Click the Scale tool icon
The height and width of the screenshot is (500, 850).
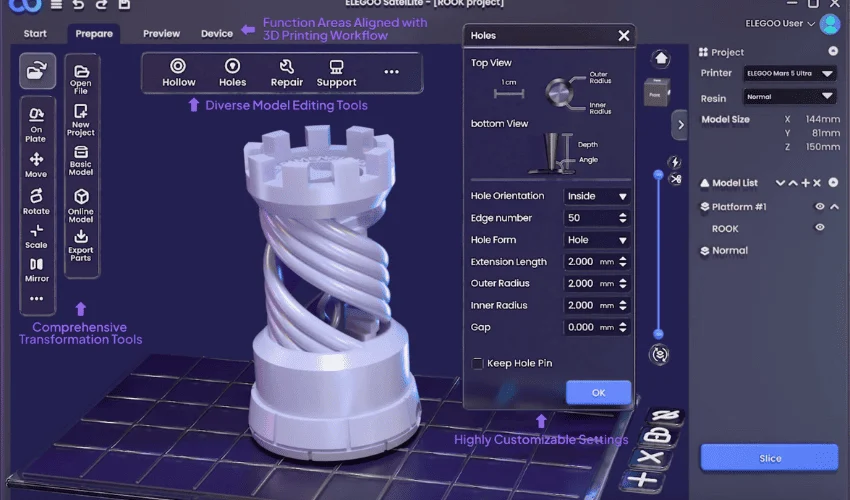(x=37, y=235)
